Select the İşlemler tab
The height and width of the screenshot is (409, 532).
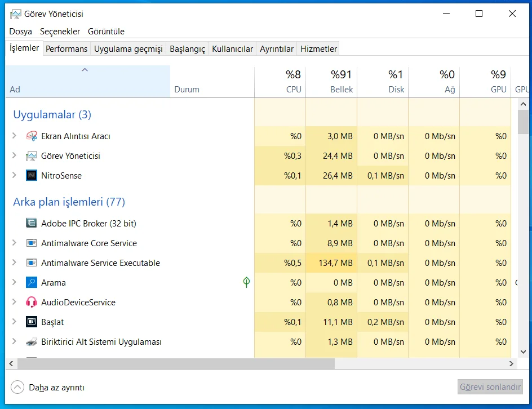click(24, 48)
